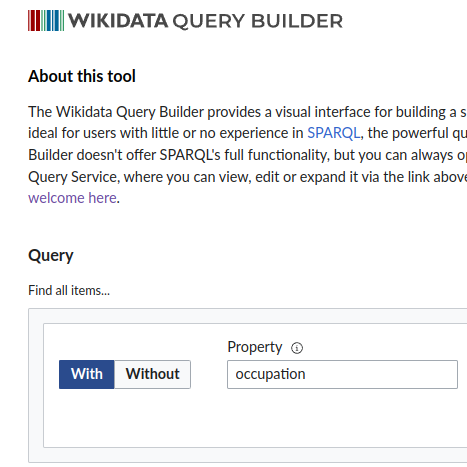Image resolution: width=467 pixels, height=467 pixels.
Task: Click the Property field label
Action: point(255,347)
